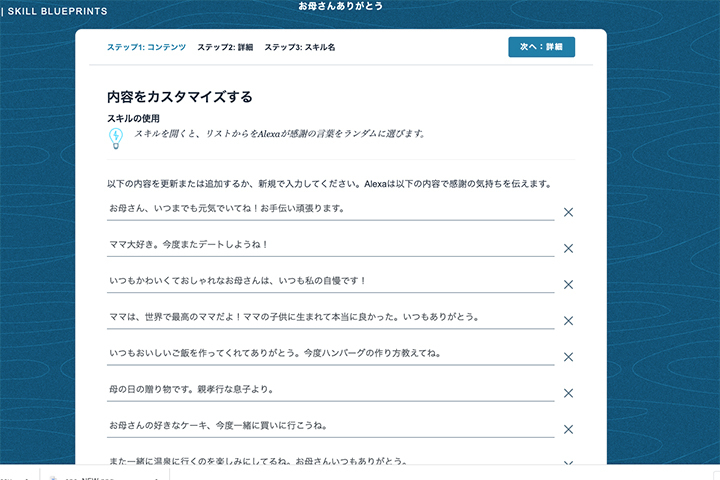Screen dimensions: 720x480
Task: Click into the 'いつもかわいくておしゃれなお母さん' field
Action: coord(330,281)
